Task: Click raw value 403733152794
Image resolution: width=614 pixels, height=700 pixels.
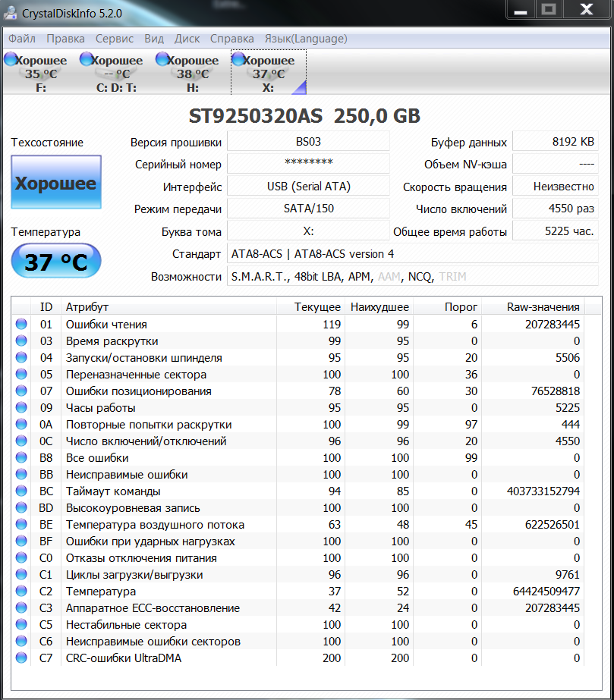Action: pos(543,491)
